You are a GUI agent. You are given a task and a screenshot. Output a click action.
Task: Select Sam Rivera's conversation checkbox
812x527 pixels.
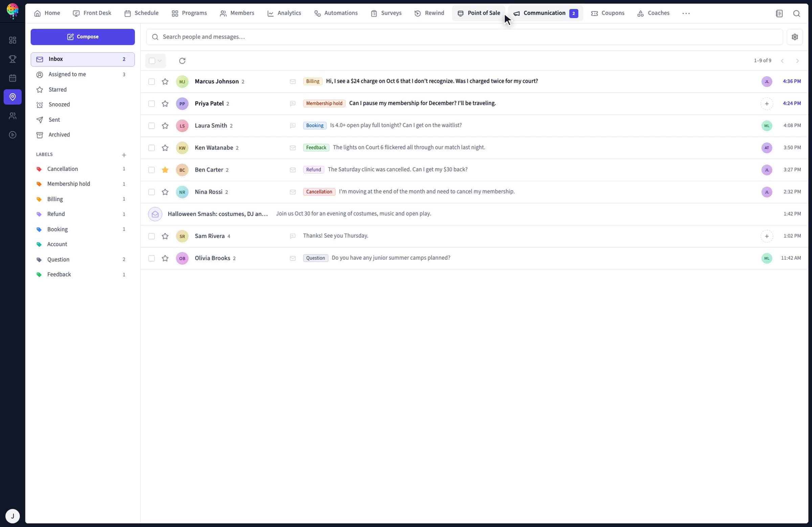152,236
